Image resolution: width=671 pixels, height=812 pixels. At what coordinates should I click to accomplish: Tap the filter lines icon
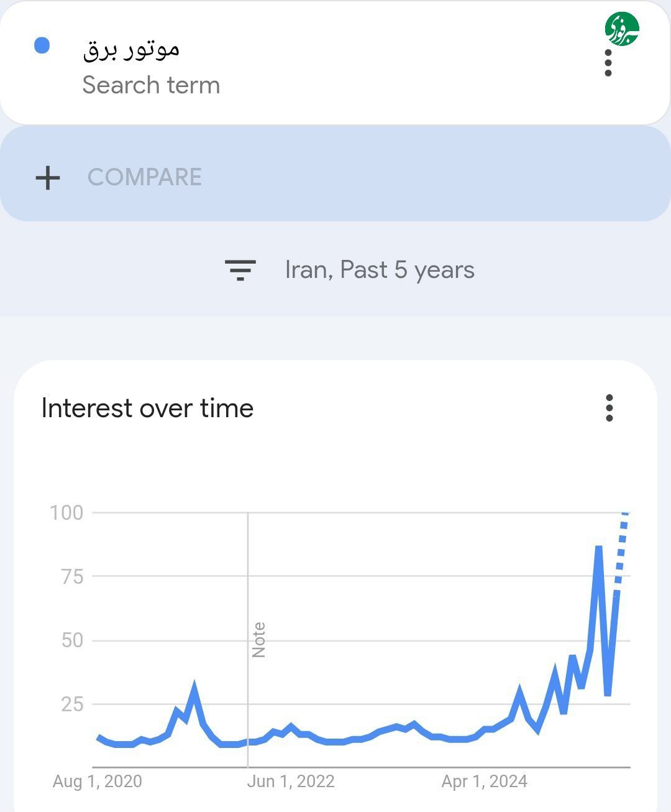click(x=240, y=270)
